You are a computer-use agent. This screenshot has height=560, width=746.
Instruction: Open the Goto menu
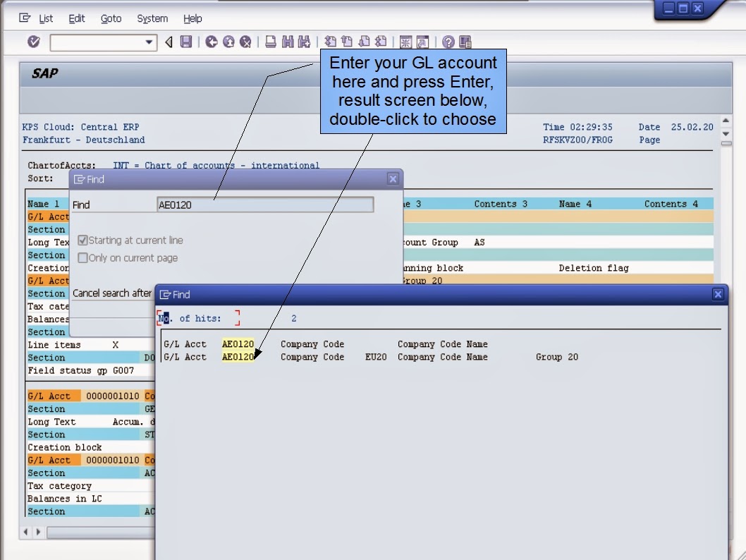(x=111, y=18)
